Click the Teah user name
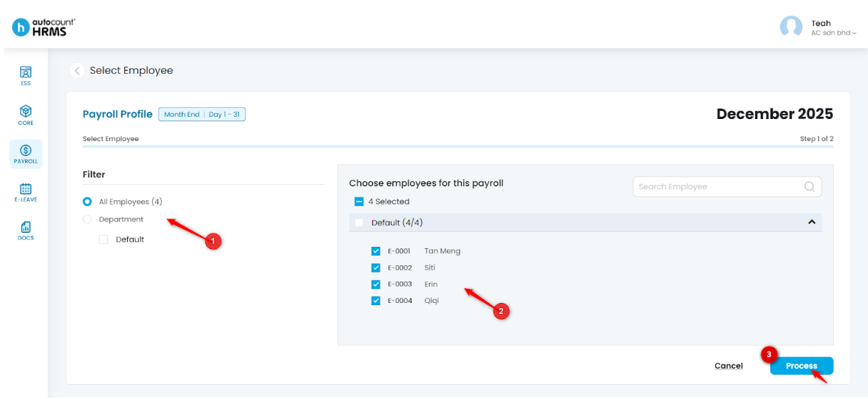The height and width of the screenshot is (399, 868). 821,23
